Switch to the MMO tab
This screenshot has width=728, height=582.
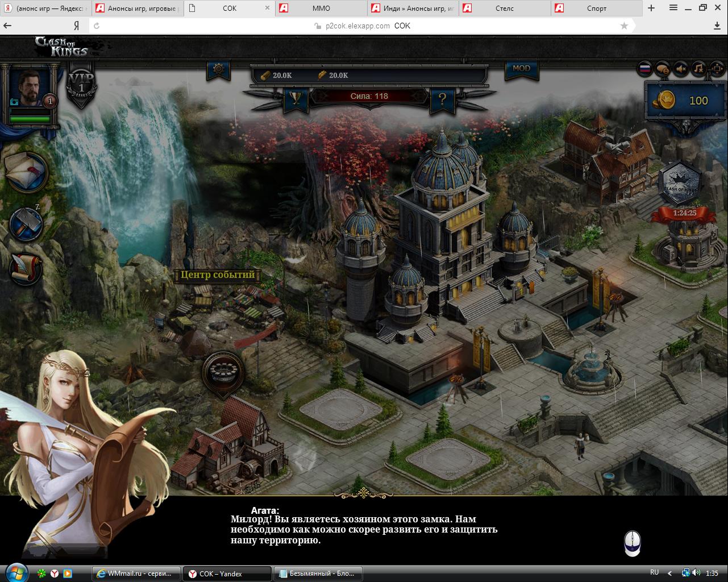[x=321, y=8]
